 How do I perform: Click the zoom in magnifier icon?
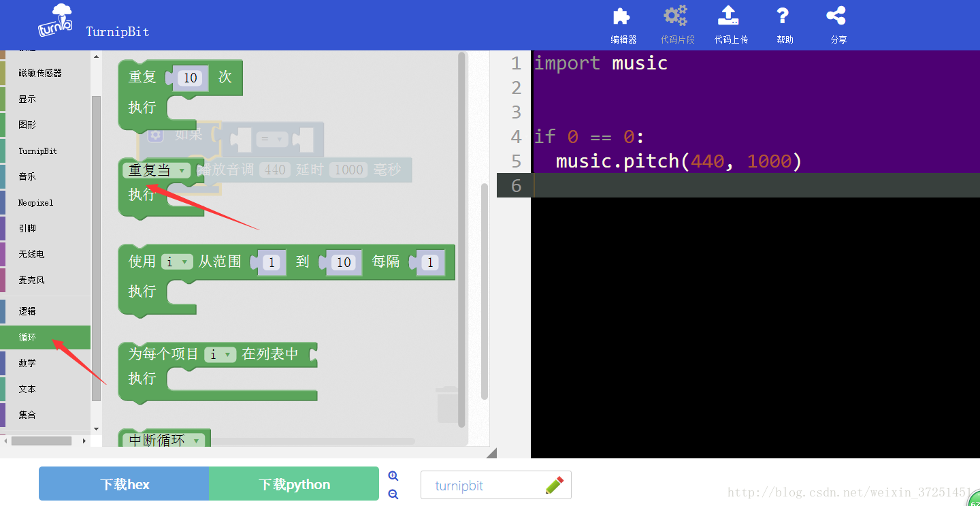coord(393,476)
